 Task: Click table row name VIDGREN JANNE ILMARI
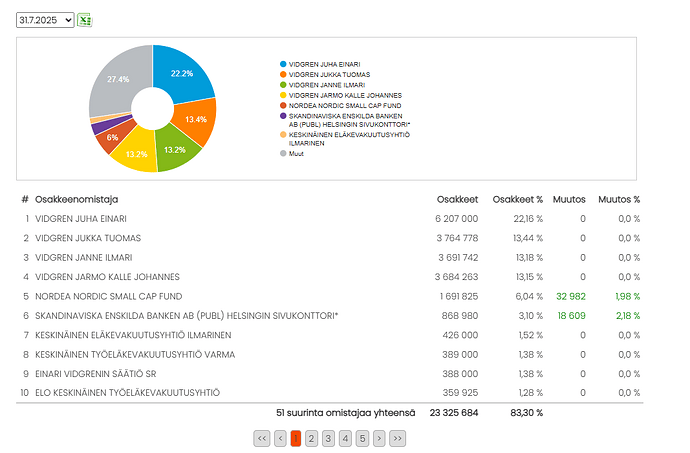click(84, 258)
